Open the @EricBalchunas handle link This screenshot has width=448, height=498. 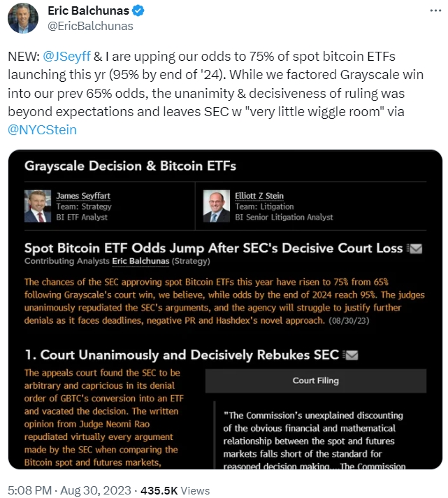click(x=90, y=27)
